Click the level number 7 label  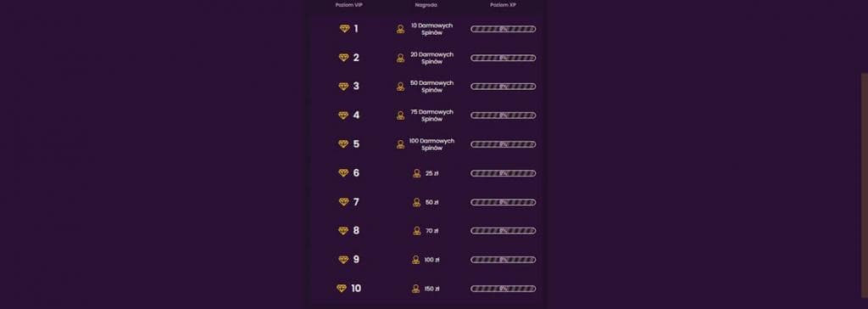[x=356, y=202]
